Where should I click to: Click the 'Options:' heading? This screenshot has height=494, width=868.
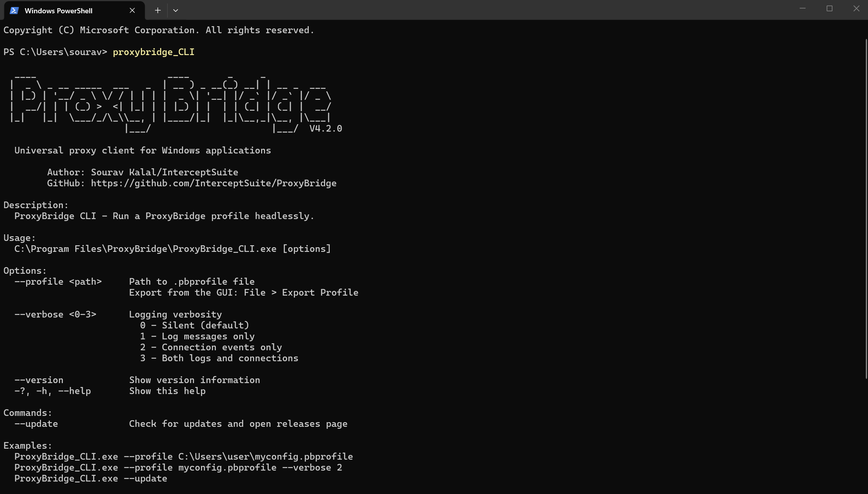pyautogui.click(x=25, y=271)
